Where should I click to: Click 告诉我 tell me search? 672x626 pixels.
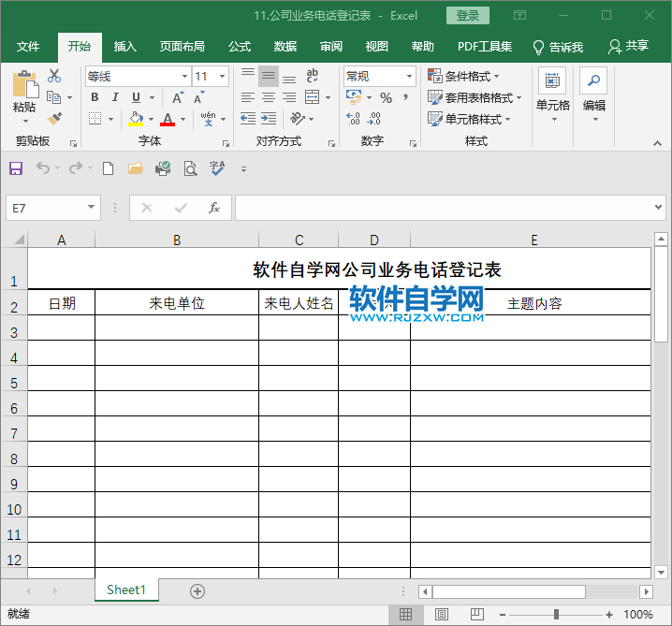coord(558,46)
